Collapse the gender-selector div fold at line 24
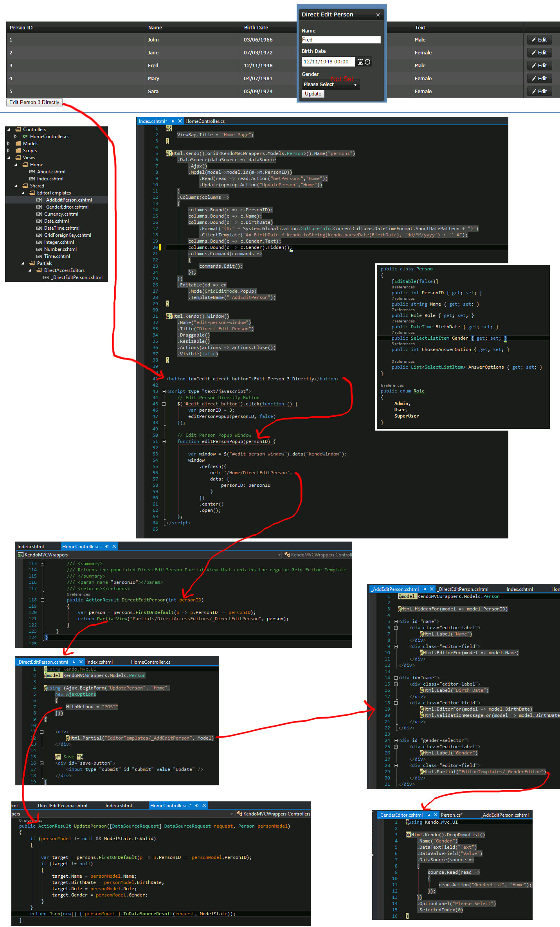The width and height of the screenshot is (560, 927). 396,740
